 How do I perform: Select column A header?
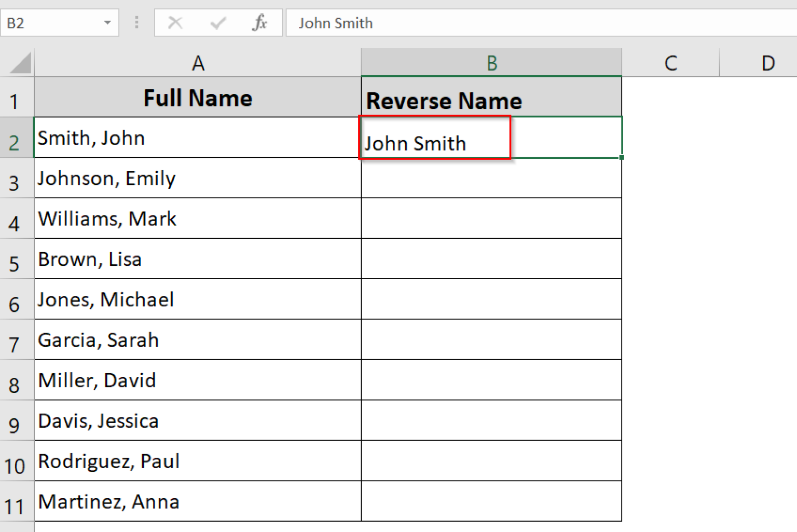(198, 62)
